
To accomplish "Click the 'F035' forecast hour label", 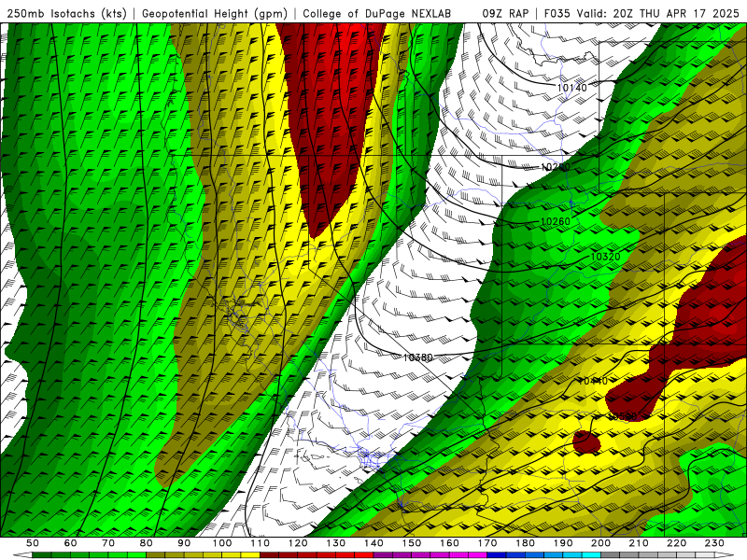I will pos(557,14).
